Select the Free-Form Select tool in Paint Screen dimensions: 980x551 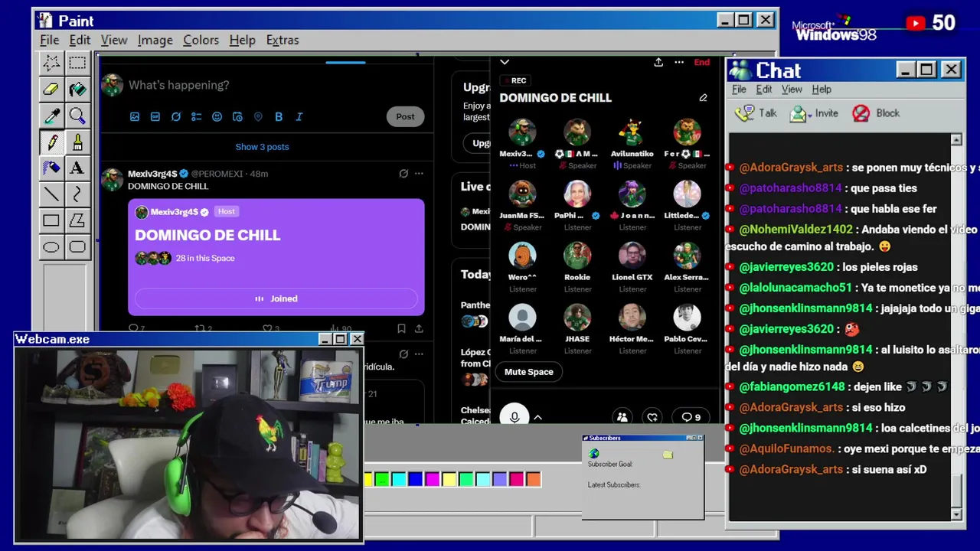[51, 63]
